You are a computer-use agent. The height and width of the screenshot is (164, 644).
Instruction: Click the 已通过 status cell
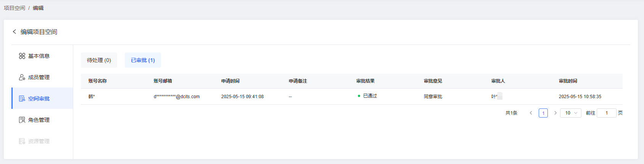367,96
